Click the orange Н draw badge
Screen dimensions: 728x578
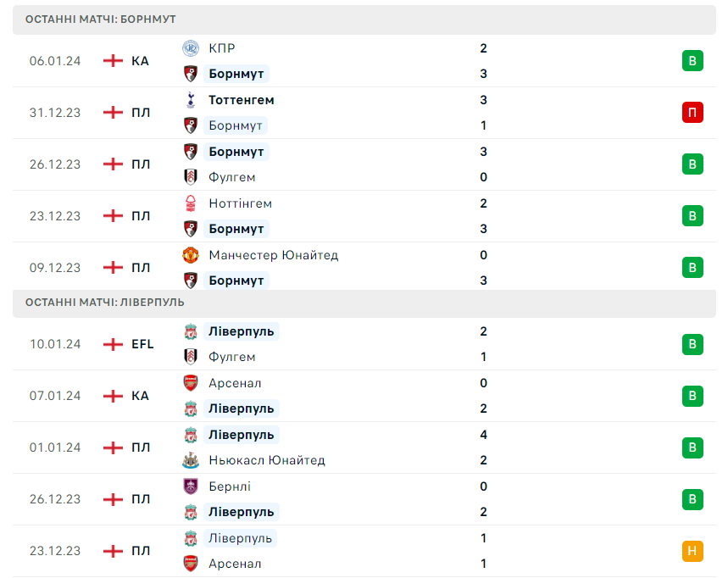click(x=692, y=551)
